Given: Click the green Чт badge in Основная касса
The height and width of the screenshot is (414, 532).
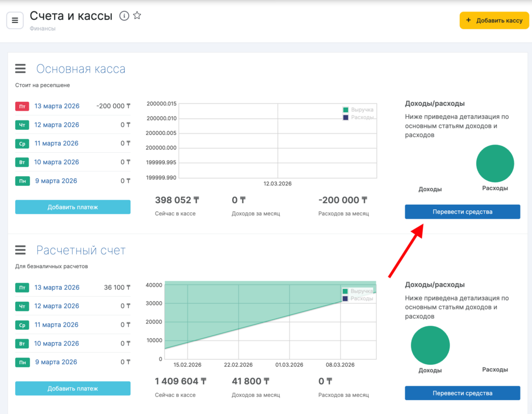Looking at the screenshot, I should click(x=22, y=125).
